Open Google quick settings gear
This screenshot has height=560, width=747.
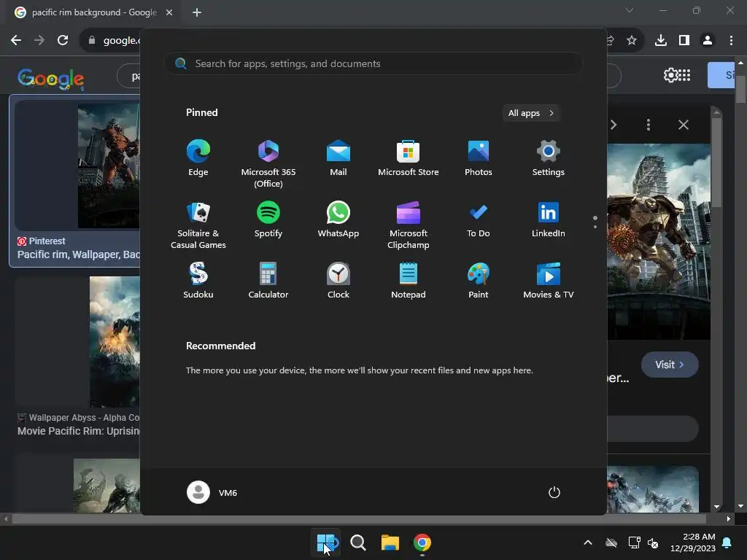coord(670,75)
